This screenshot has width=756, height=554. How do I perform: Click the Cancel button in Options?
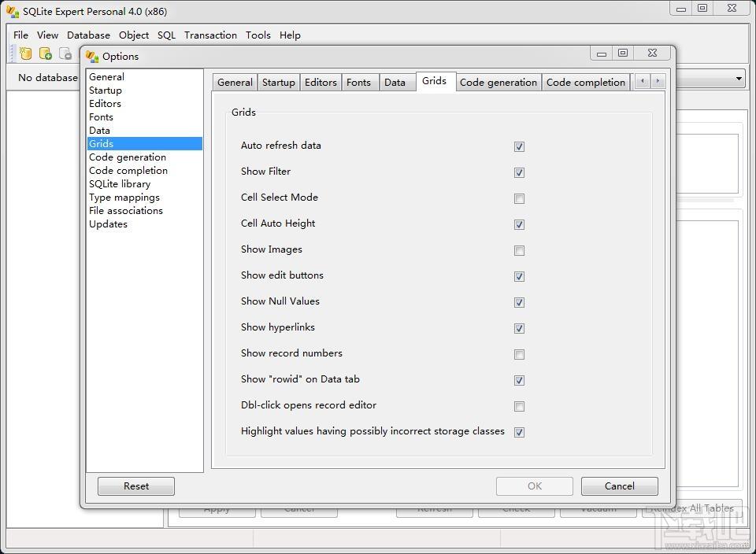pos(620,486)
